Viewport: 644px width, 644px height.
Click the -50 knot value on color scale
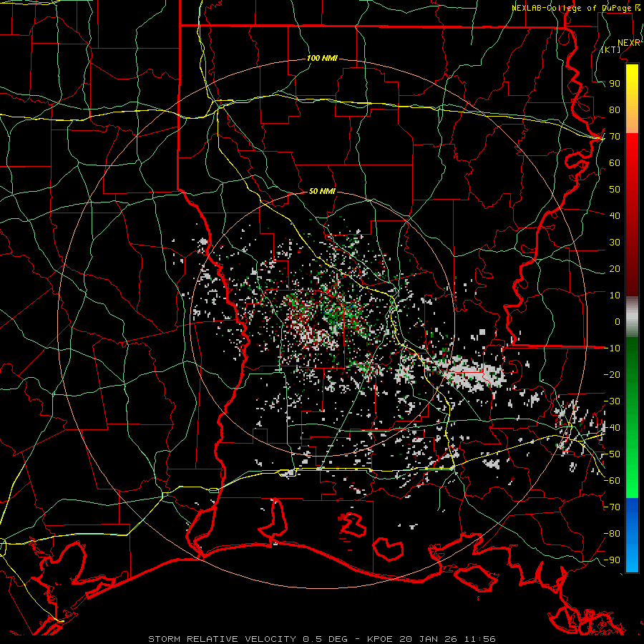coord(612,454)
